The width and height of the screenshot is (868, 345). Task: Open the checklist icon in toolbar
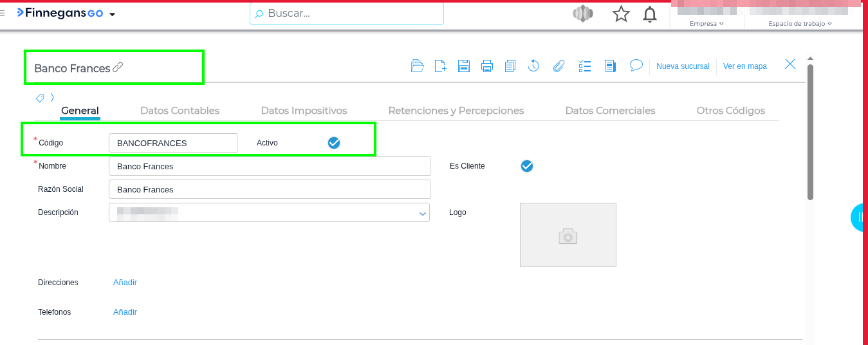pos(585,66)
